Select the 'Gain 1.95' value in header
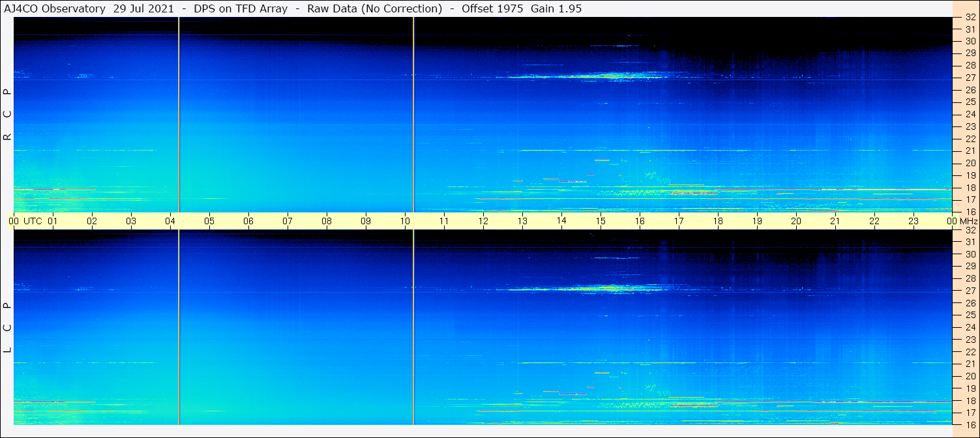 click(x=556, y=8)
